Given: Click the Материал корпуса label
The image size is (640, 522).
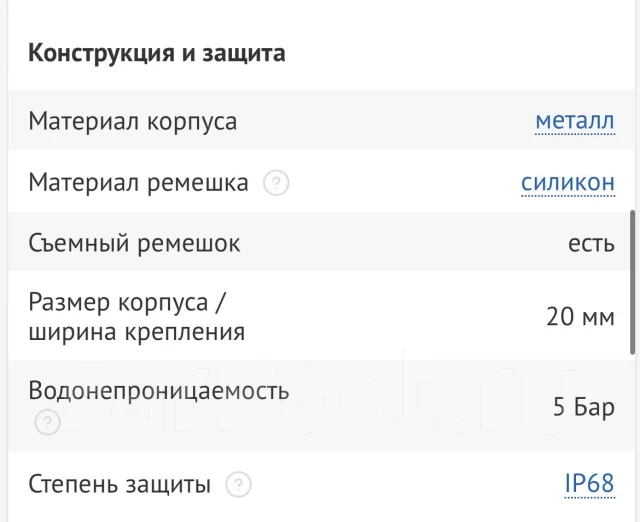Looking at the screenshot, I should pyautogui.click(x=133, y=121).
